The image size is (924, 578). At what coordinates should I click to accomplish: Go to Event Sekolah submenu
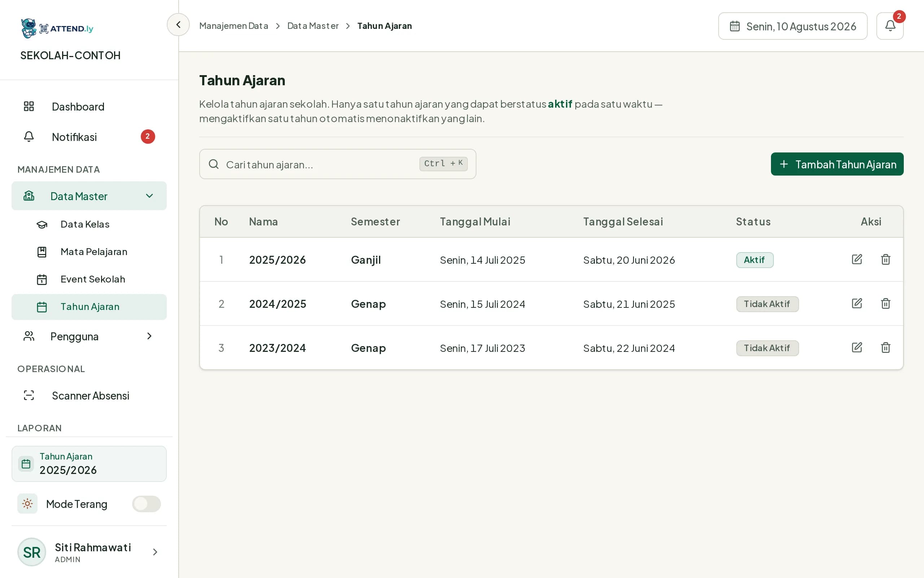click(x=89, y=279)
